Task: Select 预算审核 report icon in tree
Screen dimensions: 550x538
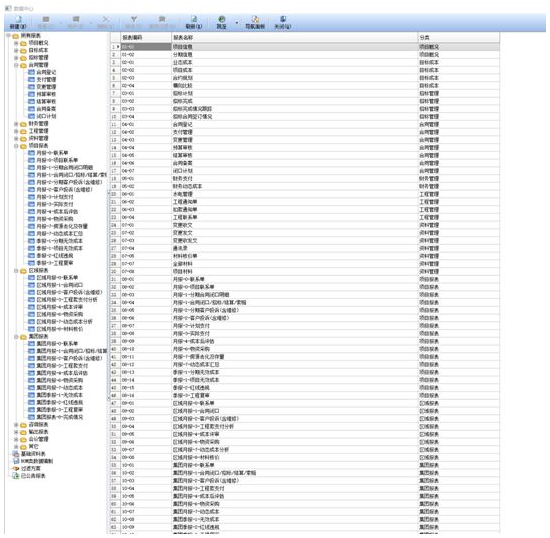Action: click(x=31, y=94)
